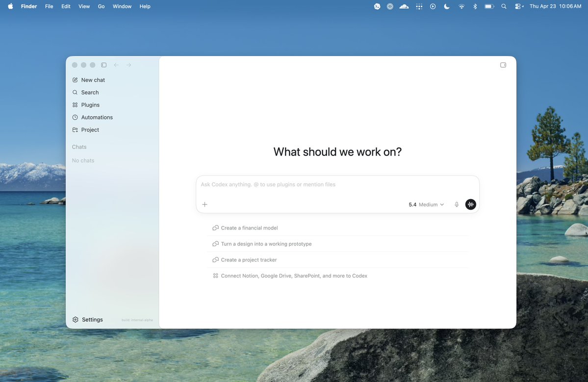Screen dimensions: 588x382
Task: Open Settings at sidebar bottom
Action: pos(87,320)
